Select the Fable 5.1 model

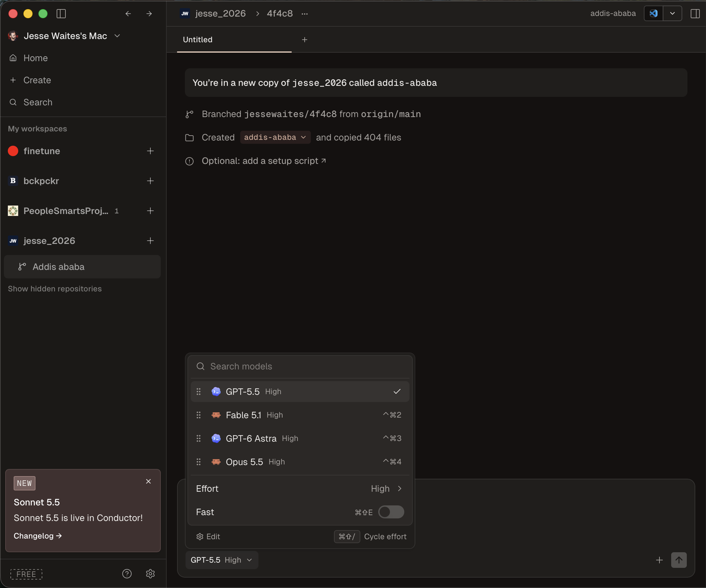(x=299, y=415)
